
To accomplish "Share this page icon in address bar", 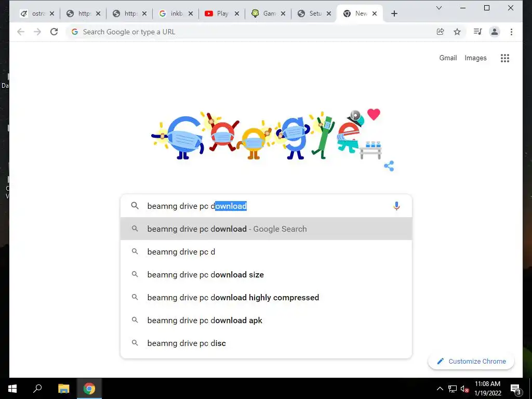I will pyautogui.click(x=441, y=32).
